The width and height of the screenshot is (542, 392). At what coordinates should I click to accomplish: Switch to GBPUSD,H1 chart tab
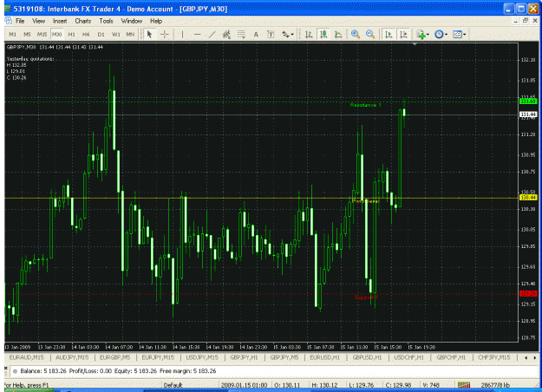[x=367, y=357]
